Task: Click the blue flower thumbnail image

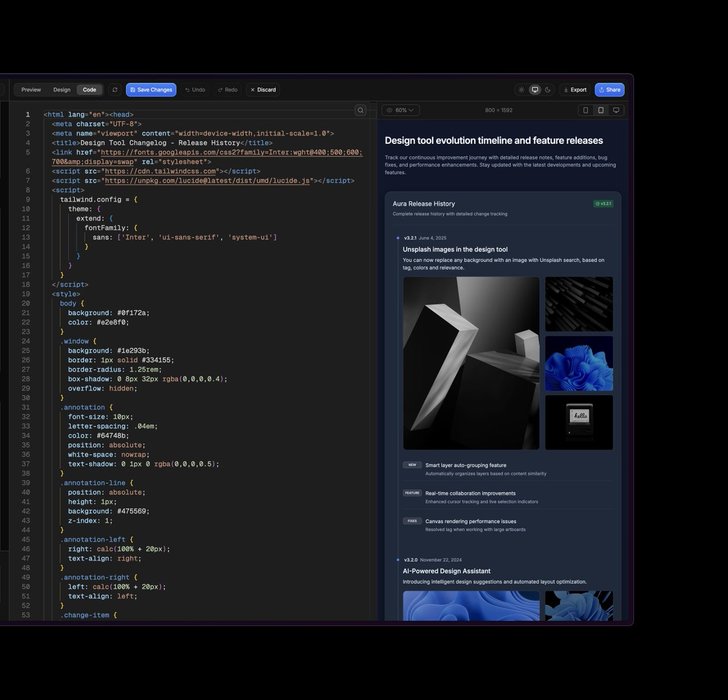Action: tap(578, 363)
